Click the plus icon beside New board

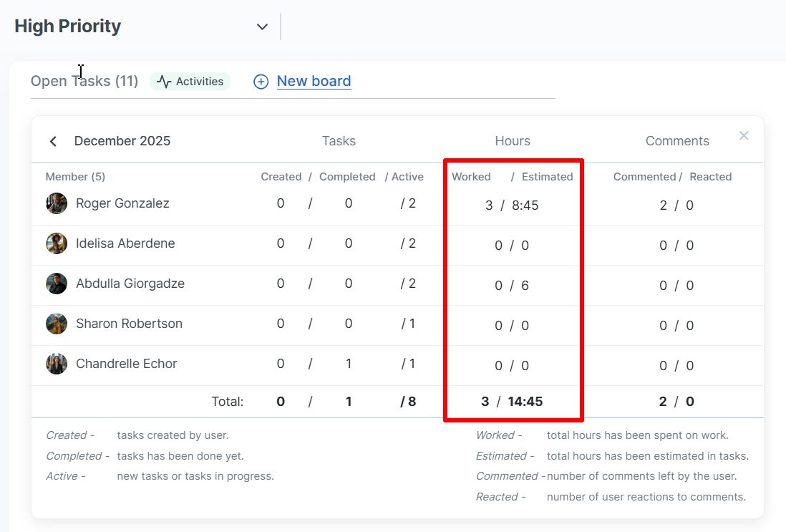[261, 82]
